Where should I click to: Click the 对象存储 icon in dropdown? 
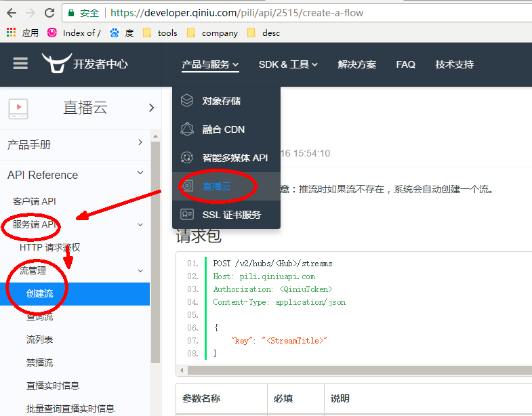tap(187, 101)
